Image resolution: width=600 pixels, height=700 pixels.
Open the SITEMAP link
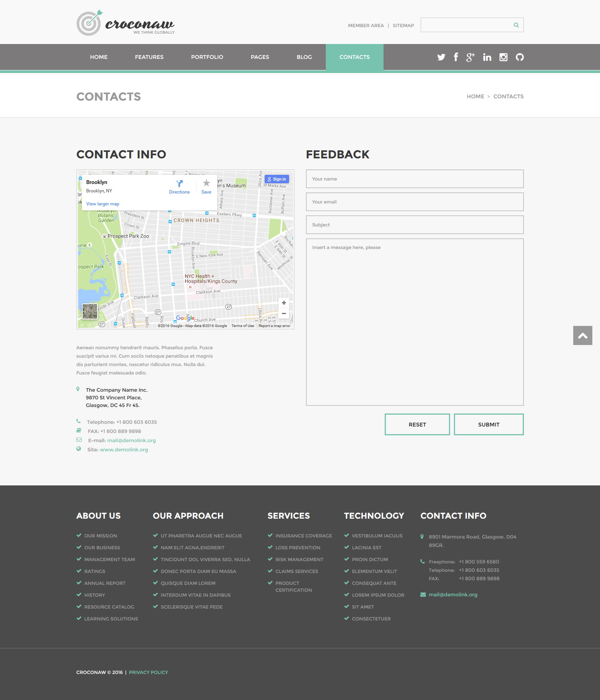click(x=403, y=26)
